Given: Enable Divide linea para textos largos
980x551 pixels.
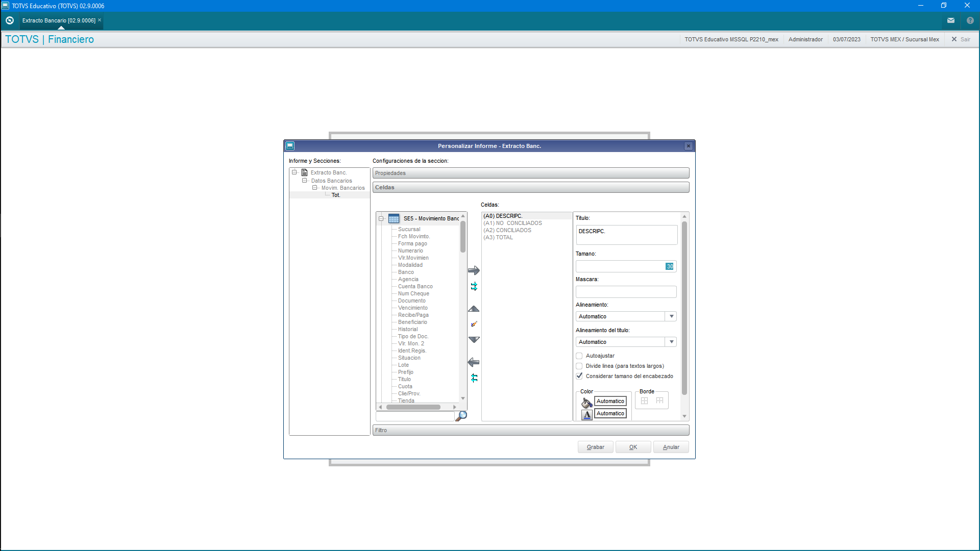Looking at the screenshot, I should (x=579, y=366).
